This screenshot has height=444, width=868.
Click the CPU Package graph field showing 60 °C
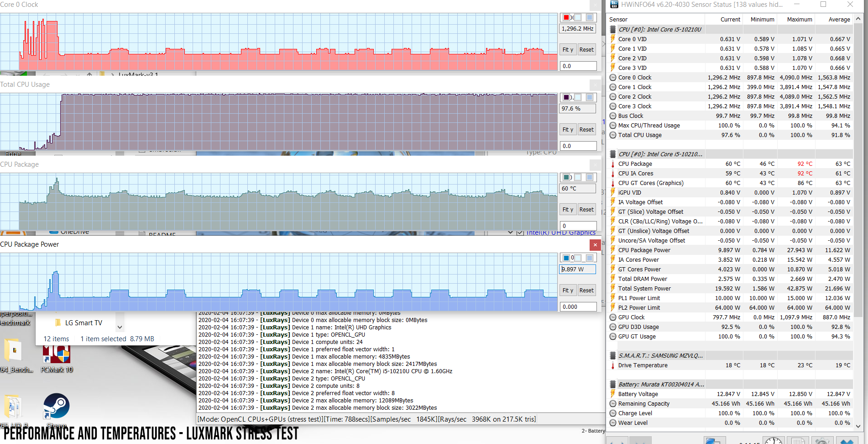(x=578, y=189)
